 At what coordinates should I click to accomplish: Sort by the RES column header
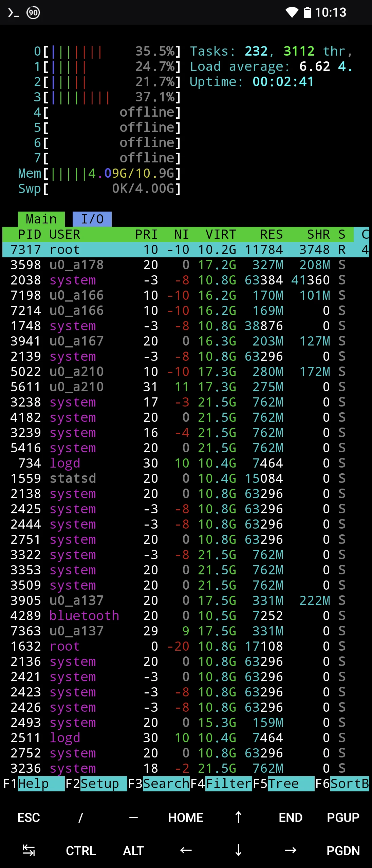[x=271, y=234]
